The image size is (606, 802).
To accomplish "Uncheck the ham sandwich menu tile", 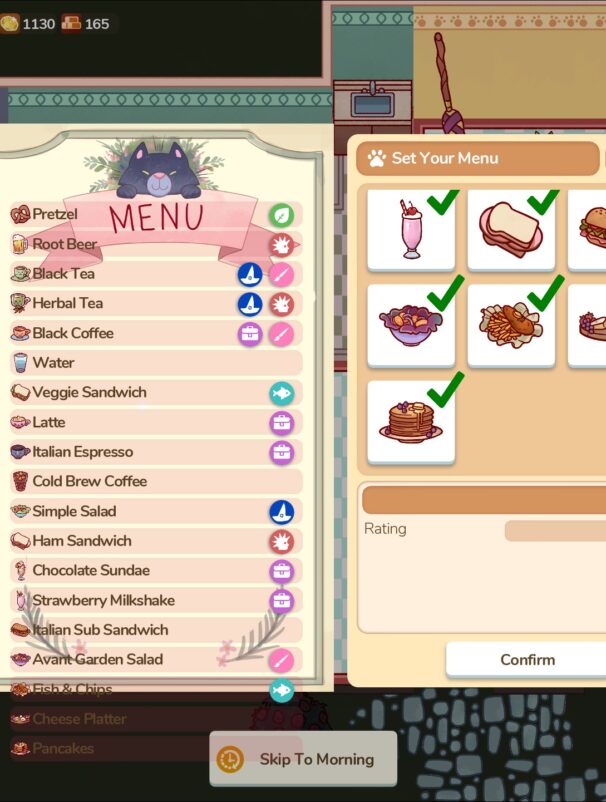I will click(x=511, y=230).
